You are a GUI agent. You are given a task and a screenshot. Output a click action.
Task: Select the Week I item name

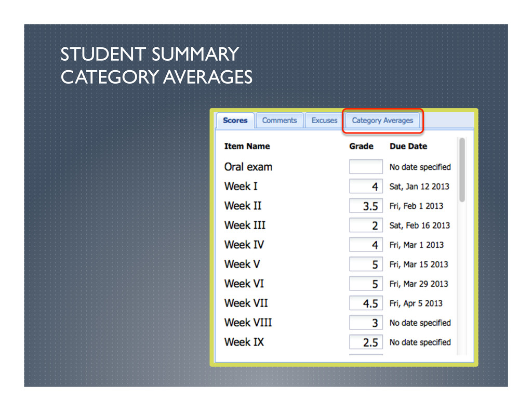241,187
